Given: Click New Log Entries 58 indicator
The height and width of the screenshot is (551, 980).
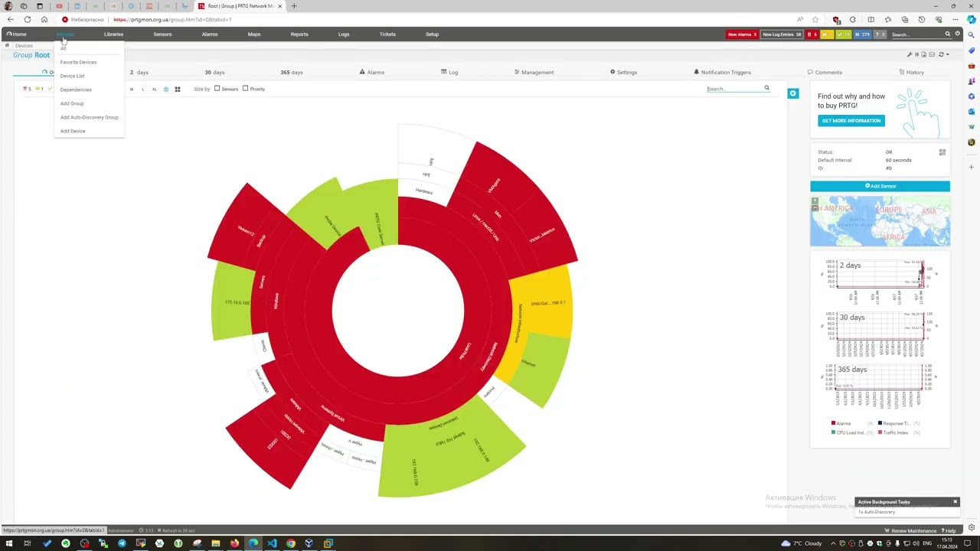Looking at the screenshot, I should pyautogui.click(x=782, y=34).
